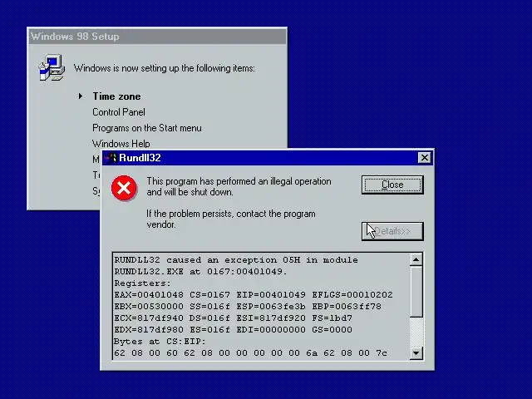Click the Windows 98 Setup computer icon
Image resolution: width=532 pixels, height=399 pixels.
(52, 67)
